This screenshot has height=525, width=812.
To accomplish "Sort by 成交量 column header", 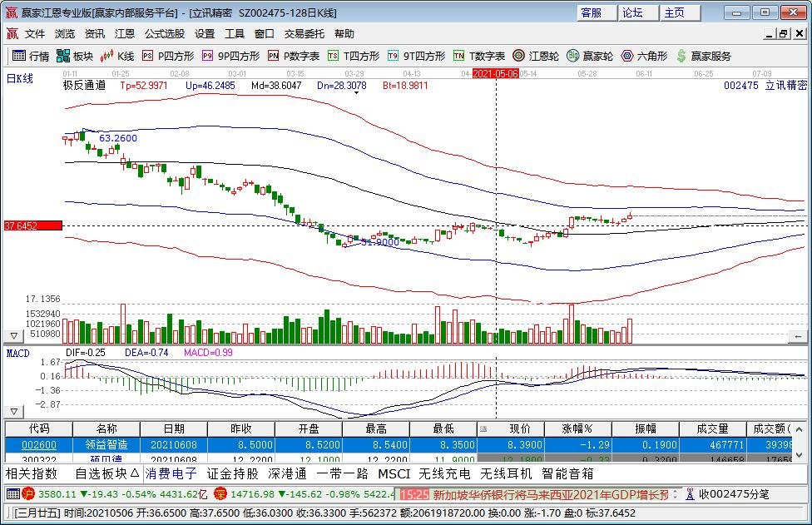I will [712, 428].
